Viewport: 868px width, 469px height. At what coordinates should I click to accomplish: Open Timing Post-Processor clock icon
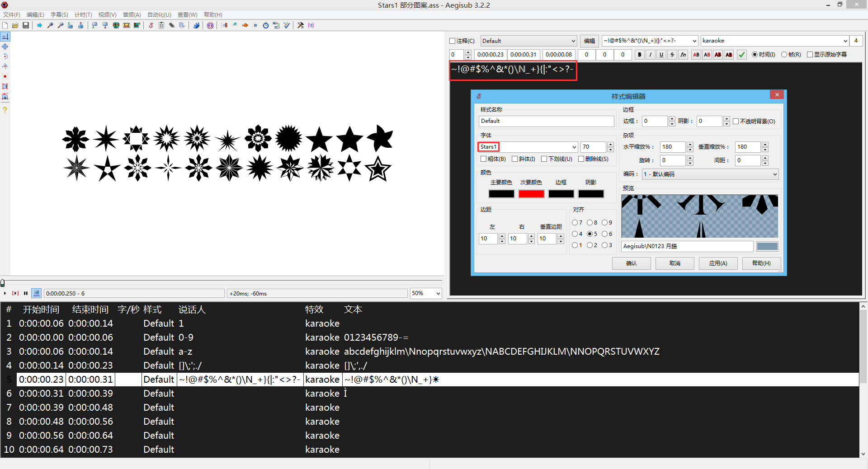coord(266,25)
